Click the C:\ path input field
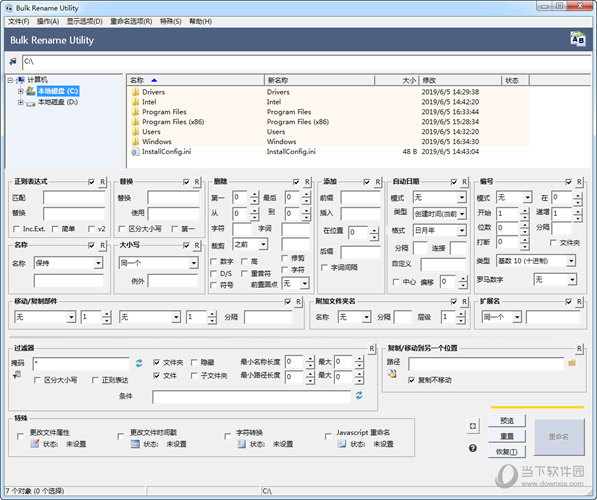The image size is (597, 500). (306, 61)
